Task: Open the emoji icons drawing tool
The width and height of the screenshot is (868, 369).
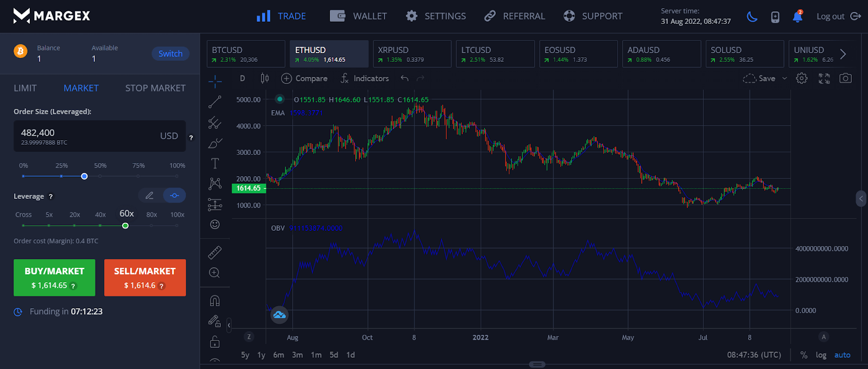Action: pyautogui.click(x=215, y=224)
